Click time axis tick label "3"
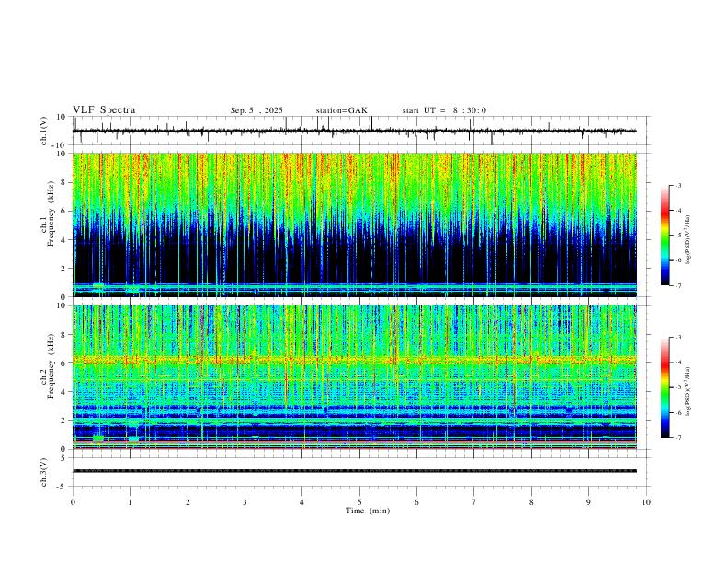Screen dimensions: 728x563 point(245,502)
